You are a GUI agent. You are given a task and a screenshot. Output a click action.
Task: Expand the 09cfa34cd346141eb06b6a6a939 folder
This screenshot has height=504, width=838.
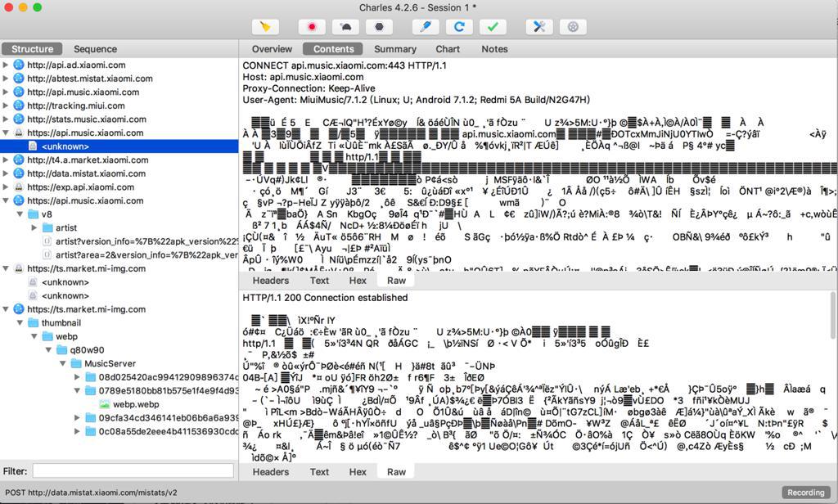77,418
